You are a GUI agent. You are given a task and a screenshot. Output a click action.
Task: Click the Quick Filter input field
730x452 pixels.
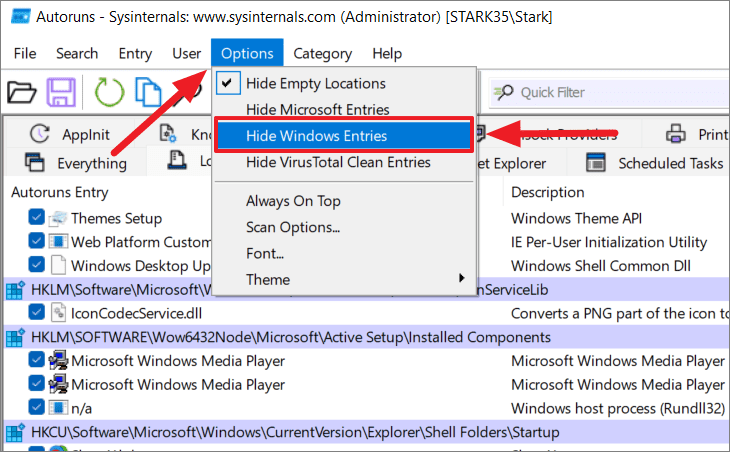point(609,92)
